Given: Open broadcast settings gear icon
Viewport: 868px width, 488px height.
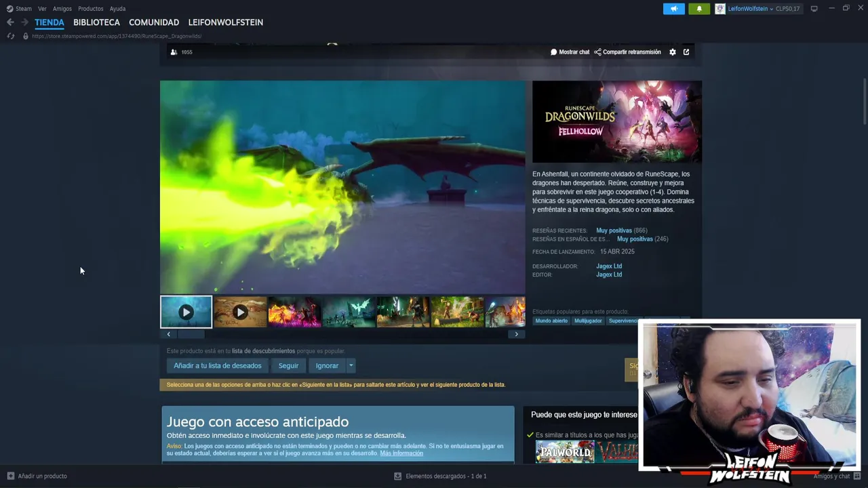Looking at the screenshot, I should 673,52.
